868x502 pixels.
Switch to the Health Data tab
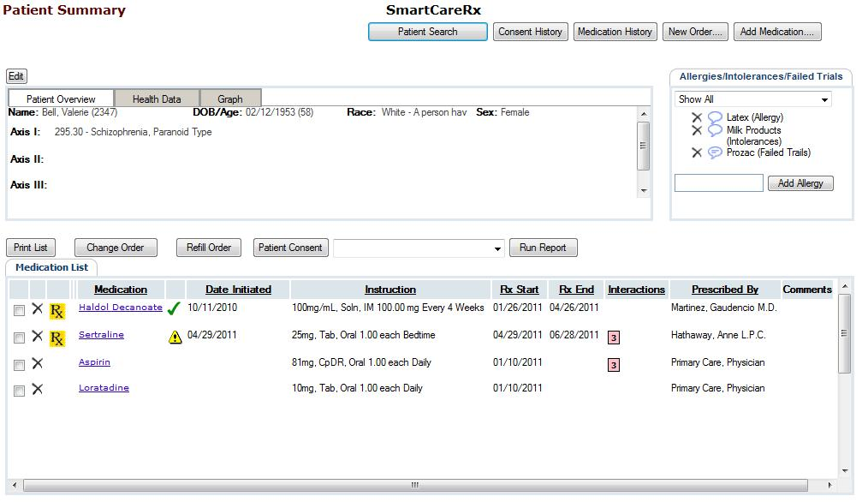pyautogui.click(x=157, y=98)
